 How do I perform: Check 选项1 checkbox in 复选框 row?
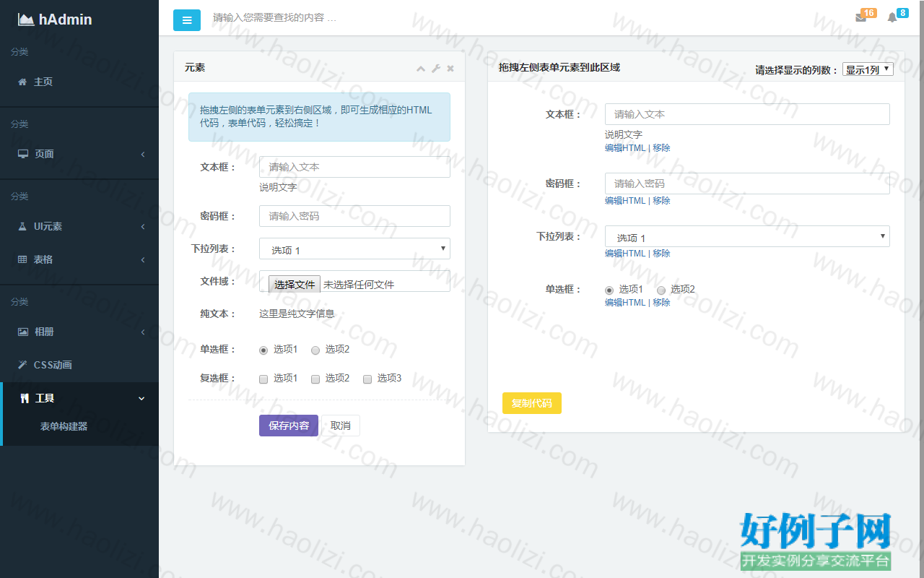tap(263, 379)
